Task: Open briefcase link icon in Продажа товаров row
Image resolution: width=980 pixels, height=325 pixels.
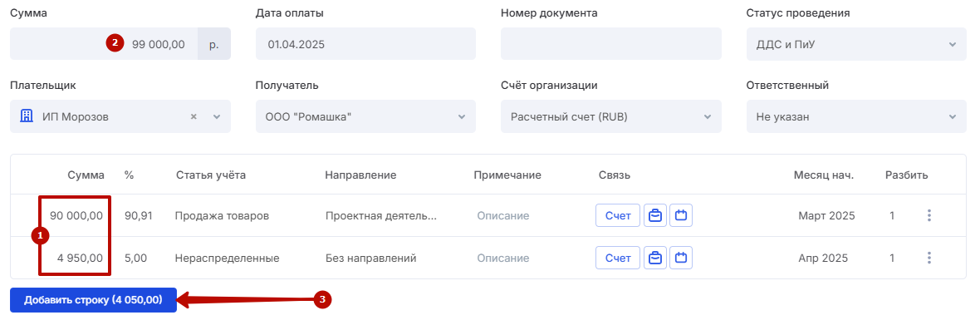Action: tap(655, 215)
